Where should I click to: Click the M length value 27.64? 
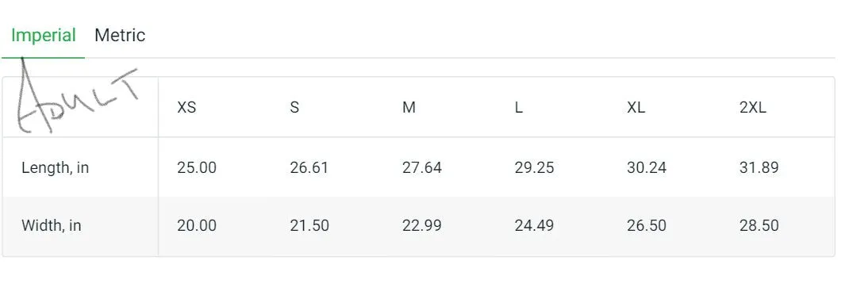[422, 167]
